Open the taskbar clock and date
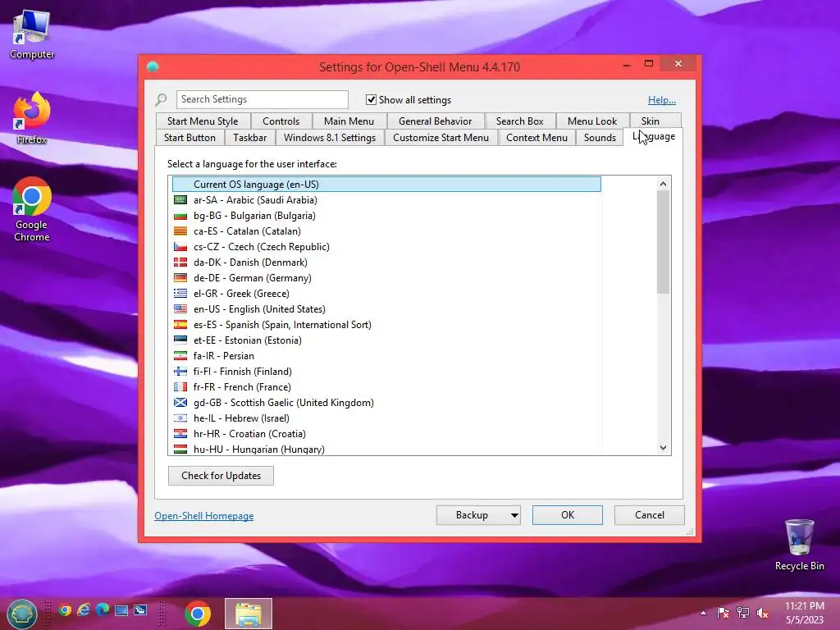The width and height of the screenshot is (840, 630). (x=805, y=613)
